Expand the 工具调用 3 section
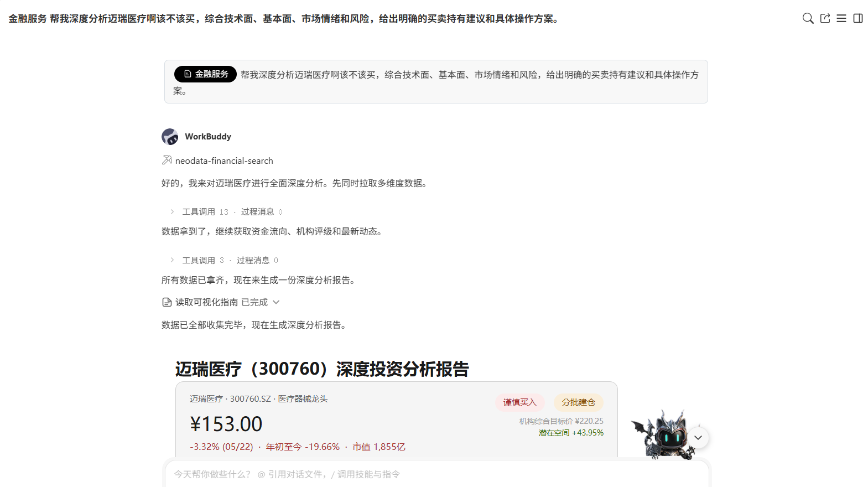This screenshot has width=868, height=487. point(225,260)
